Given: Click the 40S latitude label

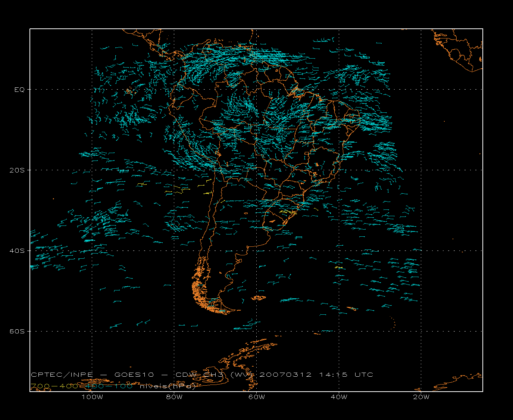Looking at the screenshot, I should coord(17,251).
